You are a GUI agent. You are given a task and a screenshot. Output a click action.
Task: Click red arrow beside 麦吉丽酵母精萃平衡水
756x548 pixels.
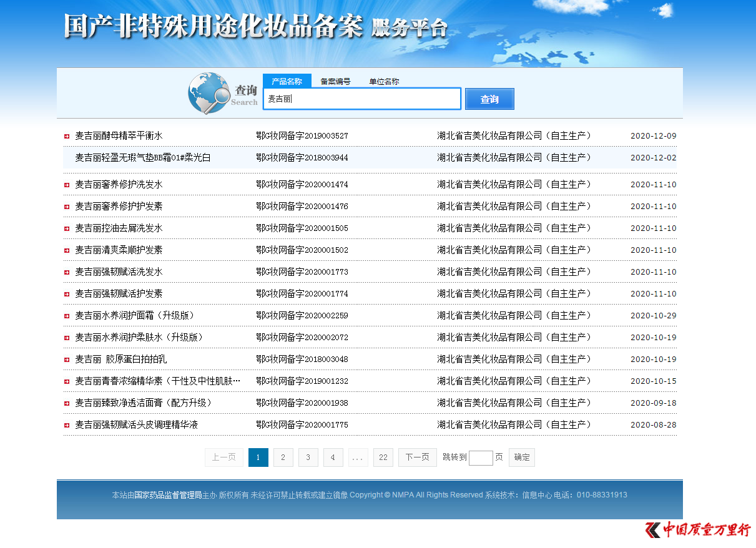pyautogui.click(x=66, y=136)
